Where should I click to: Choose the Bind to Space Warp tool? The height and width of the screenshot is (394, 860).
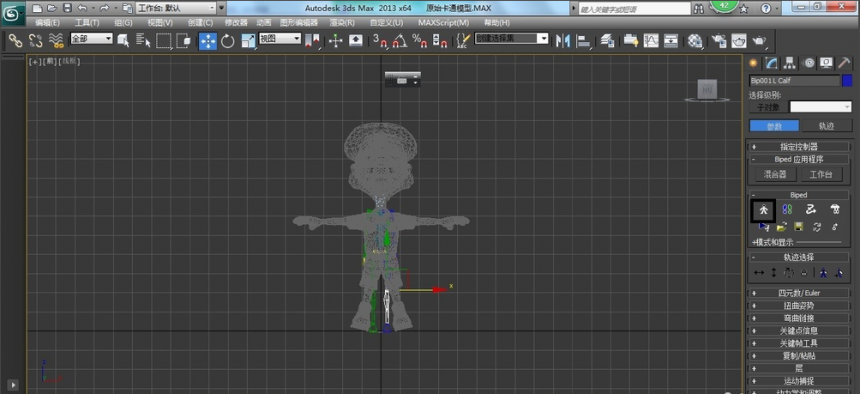(x=55, y=40)
